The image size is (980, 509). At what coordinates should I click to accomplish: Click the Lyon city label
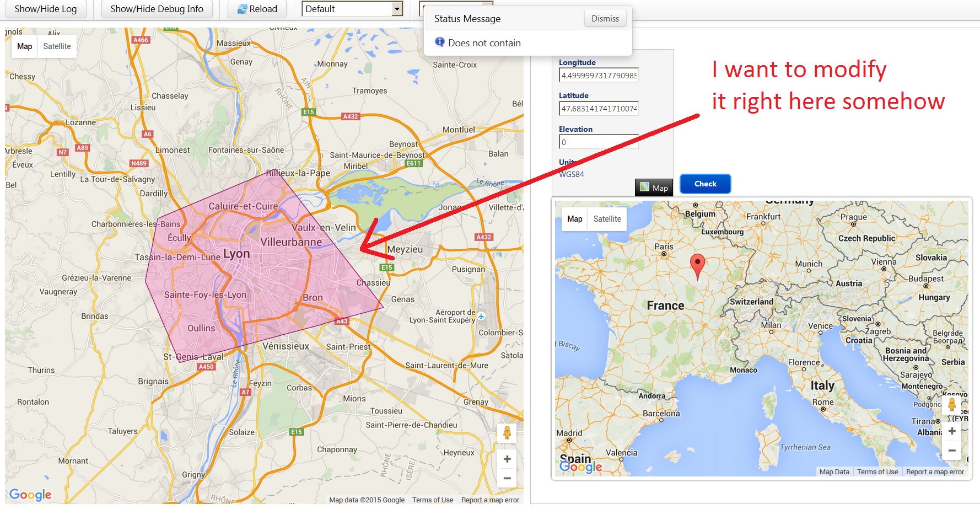click(x=236, y=254)
